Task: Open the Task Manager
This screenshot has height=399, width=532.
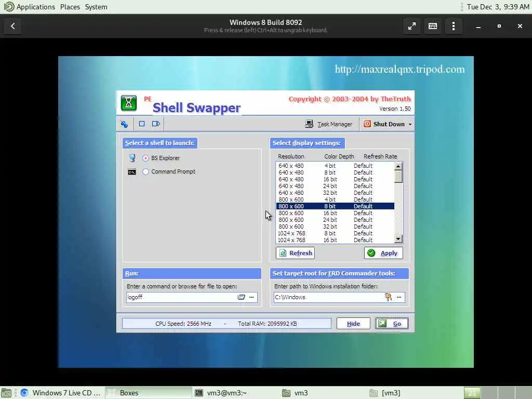Action: click(x=328, y=124)
